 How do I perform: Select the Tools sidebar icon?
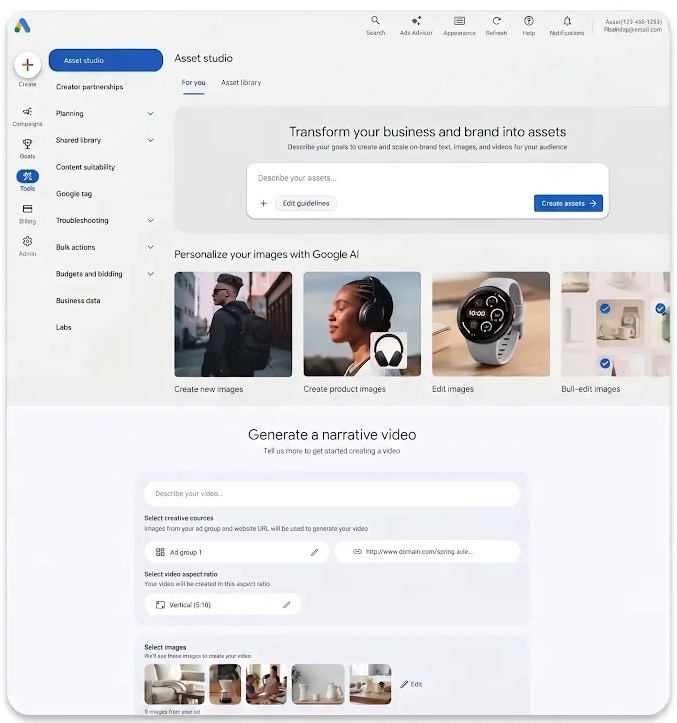[27, 176]
